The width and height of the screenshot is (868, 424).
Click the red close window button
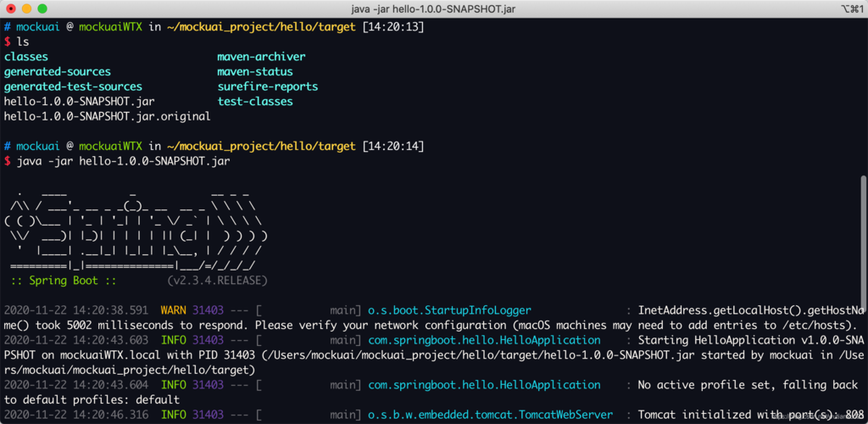[10, 8]
